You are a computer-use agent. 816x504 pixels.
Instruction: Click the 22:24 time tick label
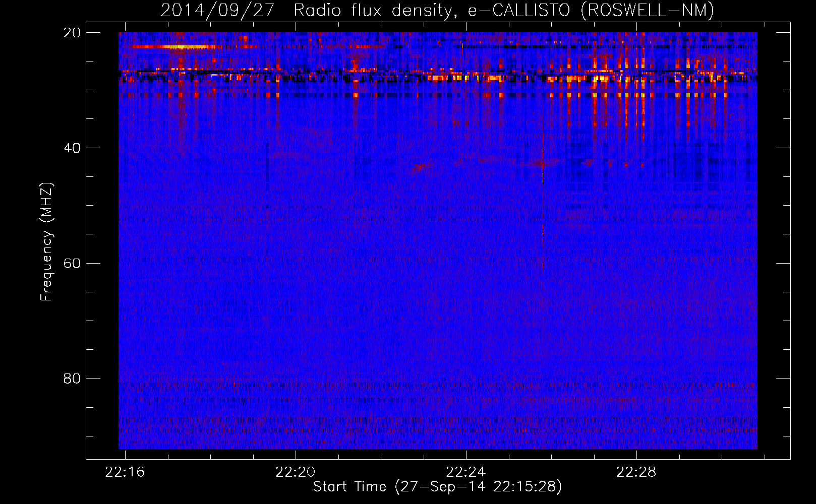pos(466,472)
